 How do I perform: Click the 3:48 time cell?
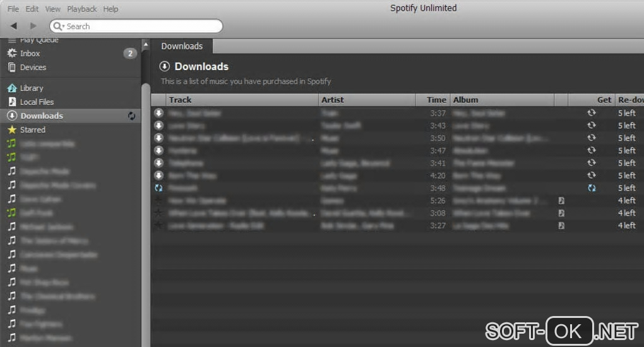(438, 188)
